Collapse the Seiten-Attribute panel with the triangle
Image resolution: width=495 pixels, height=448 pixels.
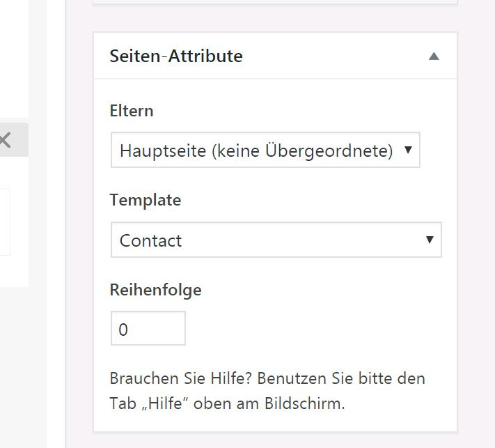tap(434, 56)
